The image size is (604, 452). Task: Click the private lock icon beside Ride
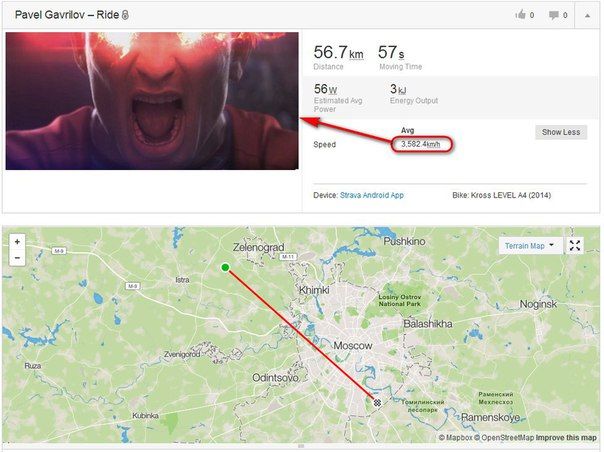125,15
